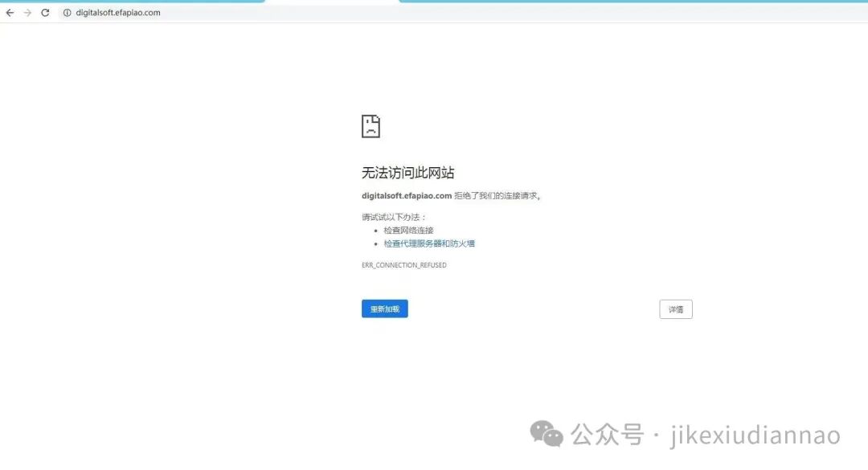View site information via the info icon
868x470 pixels.
pyautogui.click(x=67, y=13)
